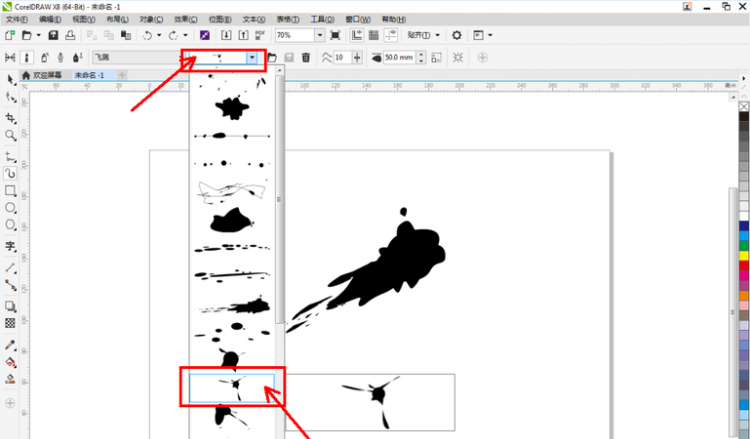
Task: Select the Rectangle tool
Action: pos(10,190)
